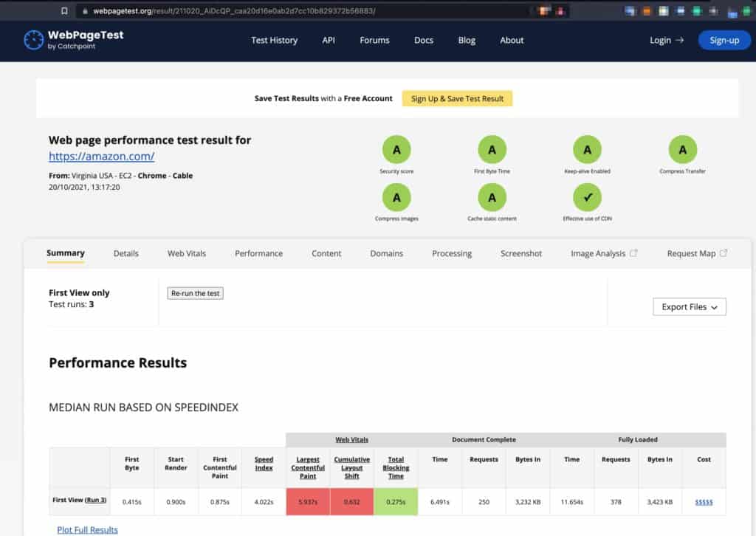The width and height of the screenshot is (756, 536).
Task: Open the API navigation item
Action: pyautogui.click(x=329, y=41)
